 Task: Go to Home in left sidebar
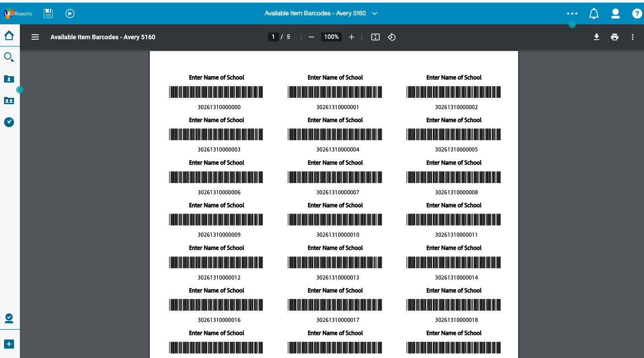(x=9, y=35)
